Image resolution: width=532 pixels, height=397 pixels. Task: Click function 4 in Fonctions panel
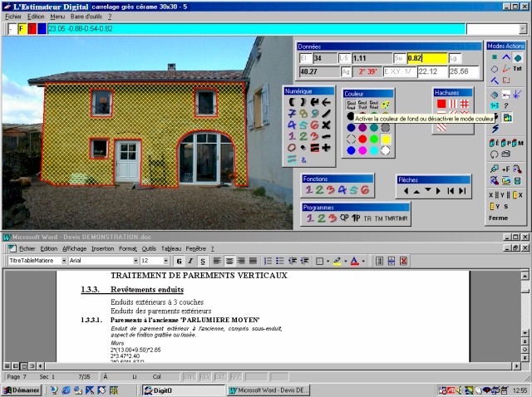342,190
